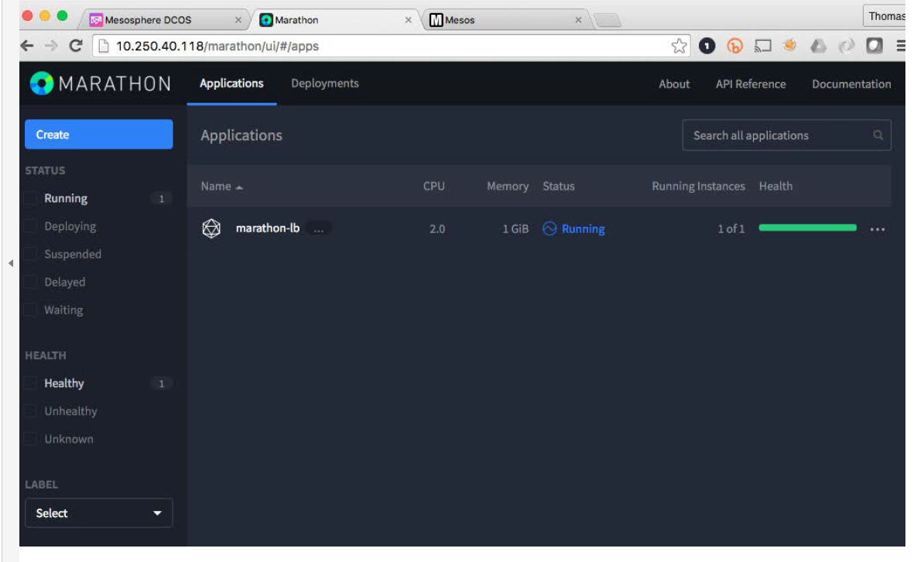Open the API Reference link
This screenshot has width=924, height=562.
tap(751, 84)
